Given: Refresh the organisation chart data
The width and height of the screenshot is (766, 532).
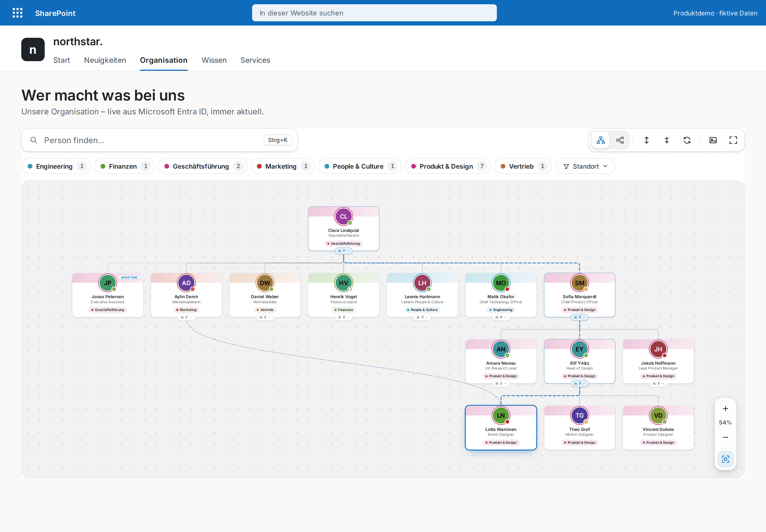Looking at the screenshot, I should tap(687, 140).
